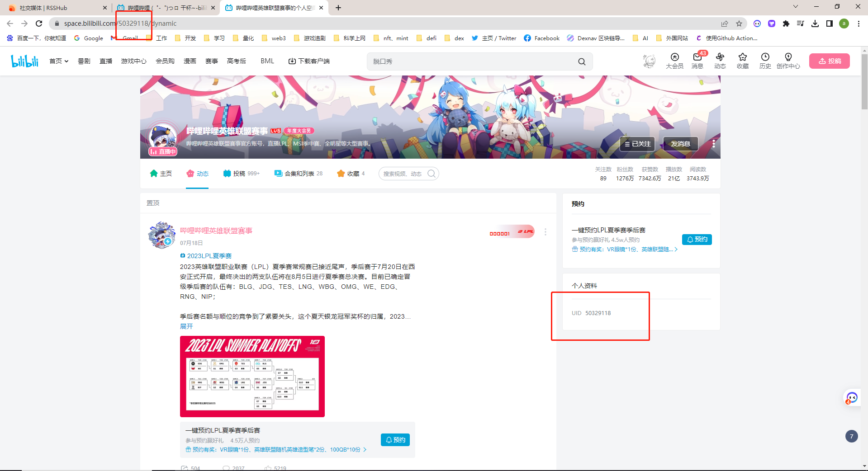Click floating customer service icon
The image size is (868, 471).
[852, 398]
